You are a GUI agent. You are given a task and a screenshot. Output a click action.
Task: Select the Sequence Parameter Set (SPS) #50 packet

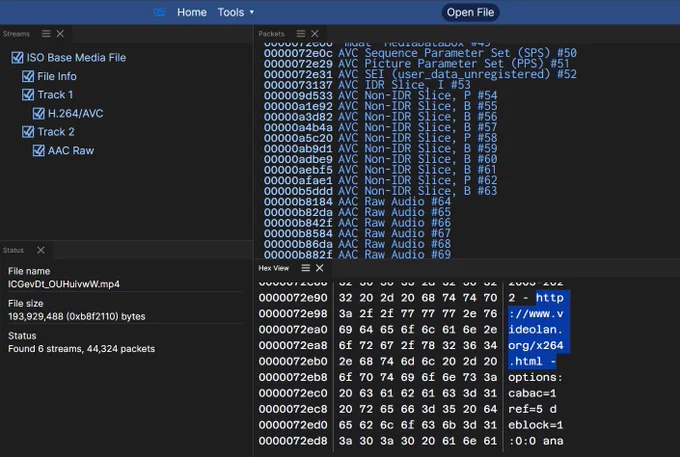420,53
